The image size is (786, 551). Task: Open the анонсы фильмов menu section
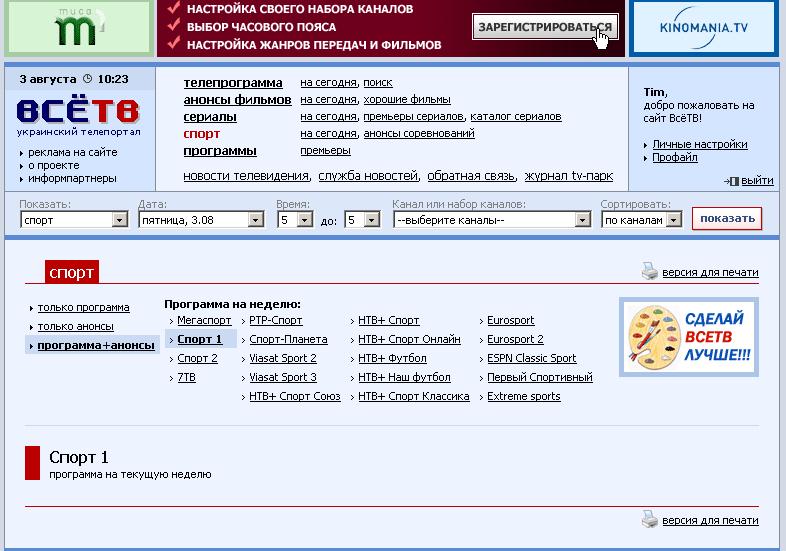click(237, 100)
